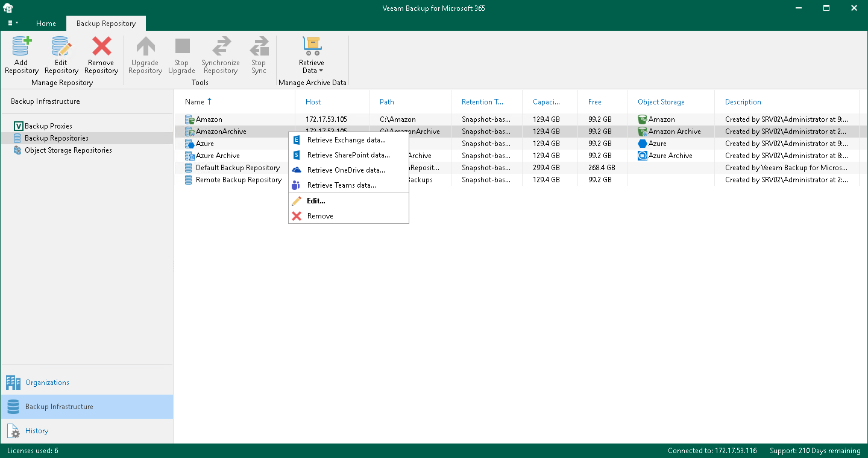Click the Backup Infrastructure navigation pane icon
868x458 pixels.
(13, 407)
